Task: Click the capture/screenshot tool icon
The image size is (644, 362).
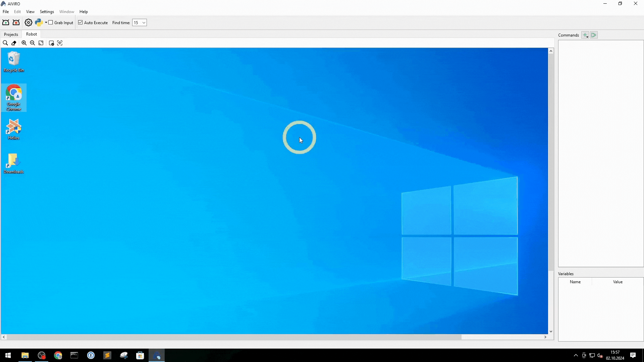Action: (x=60, y=43)
